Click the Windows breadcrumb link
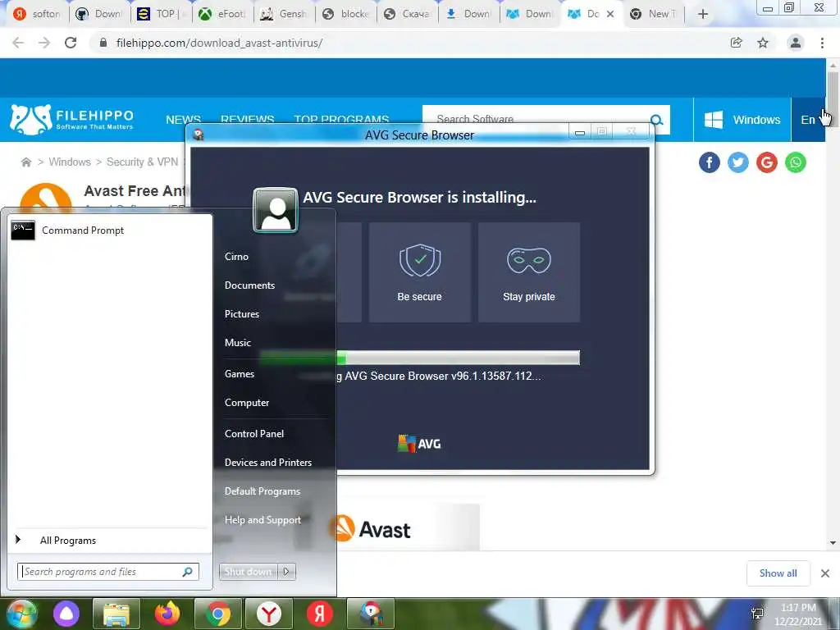Viewport: 840px width, 630px height. pos(70,162)
